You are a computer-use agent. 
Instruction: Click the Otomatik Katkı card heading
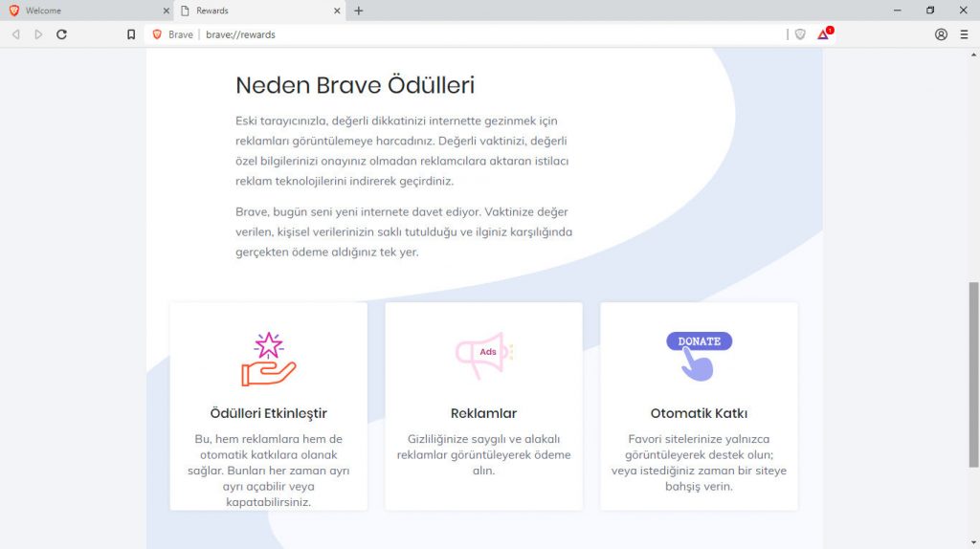[x=699, y=413]
